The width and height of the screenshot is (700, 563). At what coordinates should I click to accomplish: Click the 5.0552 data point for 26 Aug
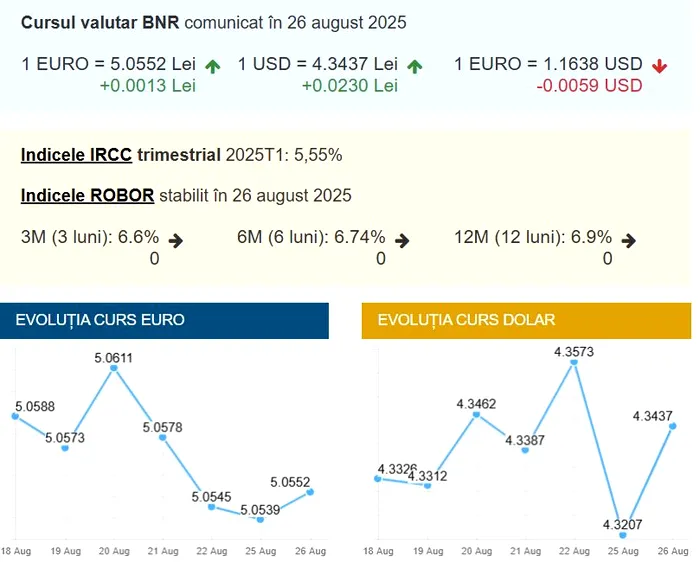[311, 491]
